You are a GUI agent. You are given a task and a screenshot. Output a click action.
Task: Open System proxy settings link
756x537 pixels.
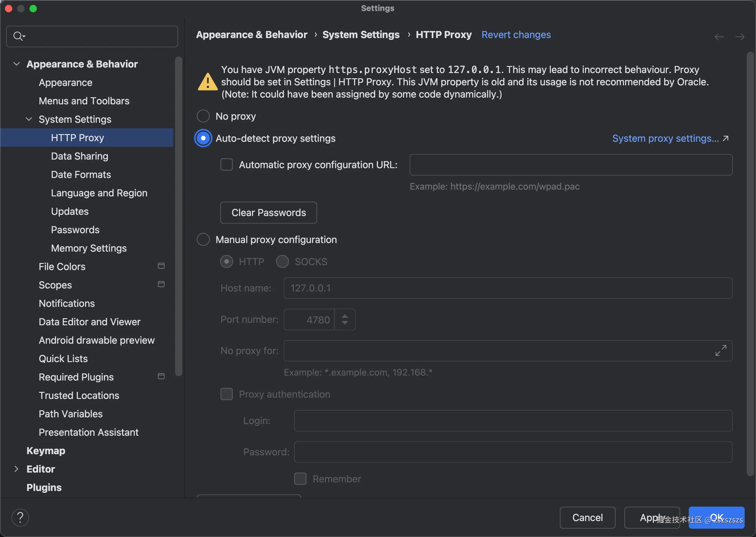coord(665,138)
